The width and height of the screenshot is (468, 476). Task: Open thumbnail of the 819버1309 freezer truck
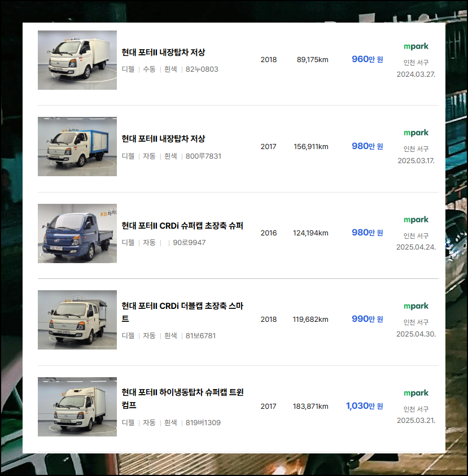click(x=77, y=407)
